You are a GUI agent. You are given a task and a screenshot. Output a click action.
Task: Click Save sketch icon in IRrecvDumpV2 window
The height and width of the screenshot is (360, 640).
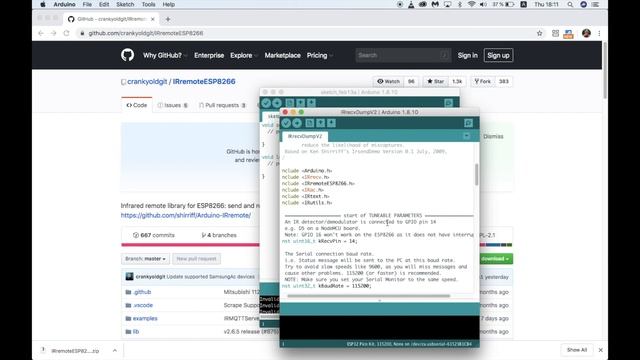click(x=331, y=123)
